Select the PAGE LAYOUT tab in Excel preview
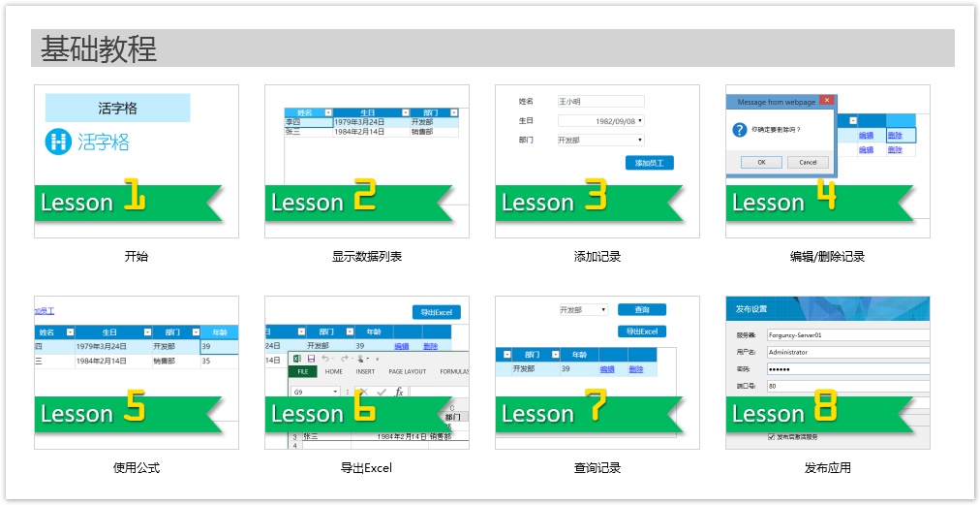The image size is (980, 505). (408, 371)
